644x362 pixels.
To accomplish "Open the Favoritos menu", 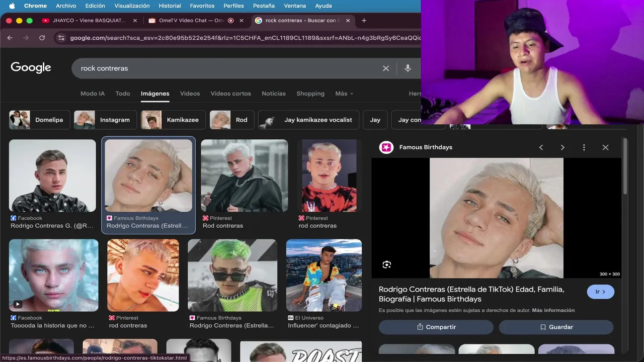I will click(x=202, y=6).
